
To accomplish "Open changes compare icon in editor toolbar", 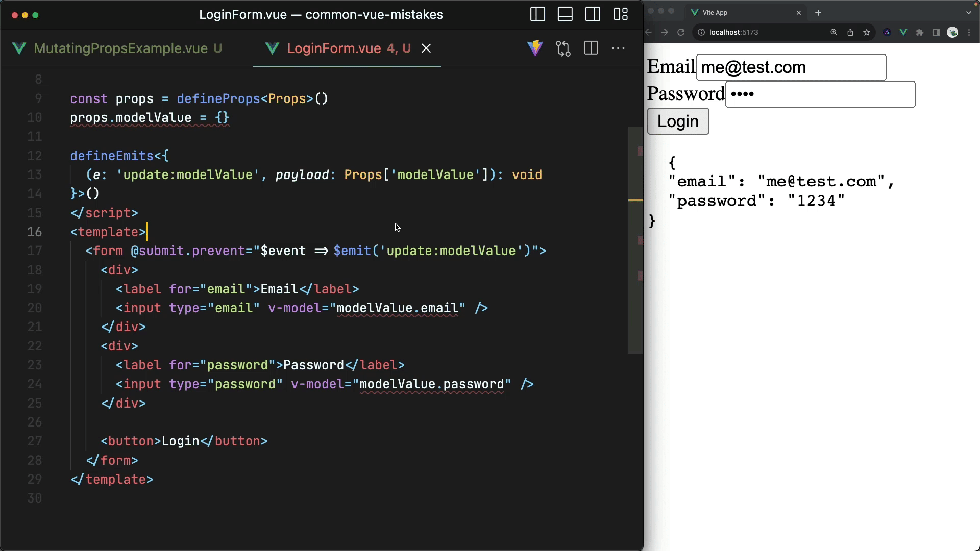I will pos(563,48).
